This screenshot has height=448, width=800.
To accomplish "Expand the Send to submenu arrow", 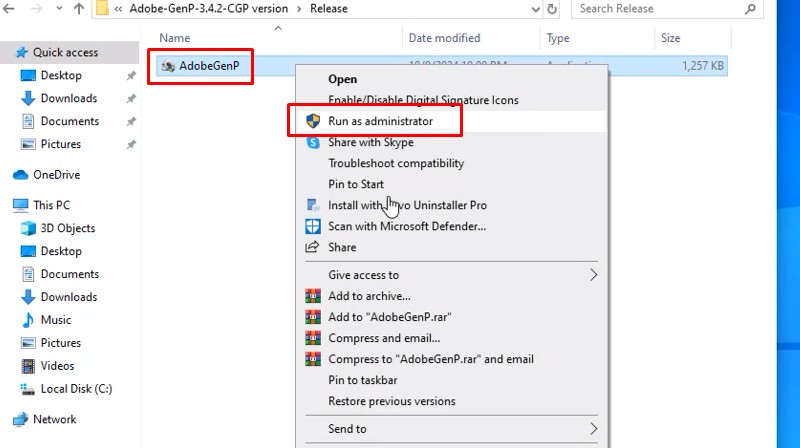I will 593,429.
